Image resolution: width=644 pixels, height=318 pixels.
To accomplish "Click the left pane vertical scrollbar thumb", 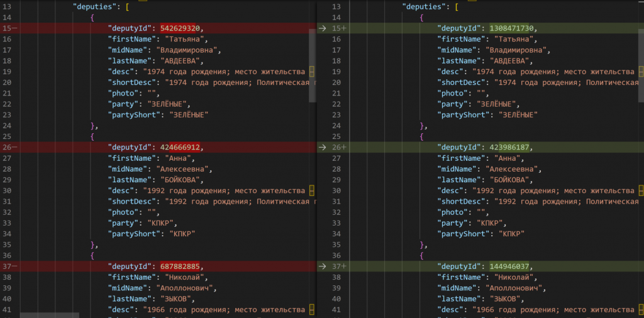I will point(313,65).
